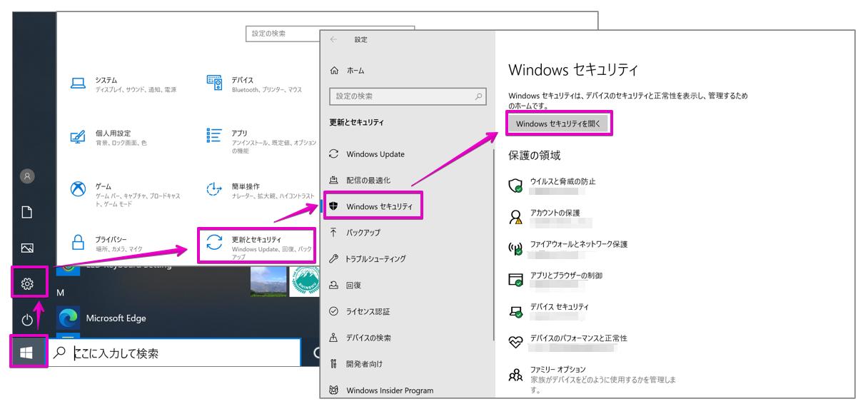Open ゲーム settings category
The width and height of the screenshot is (868, 409).
pos(125,194)
